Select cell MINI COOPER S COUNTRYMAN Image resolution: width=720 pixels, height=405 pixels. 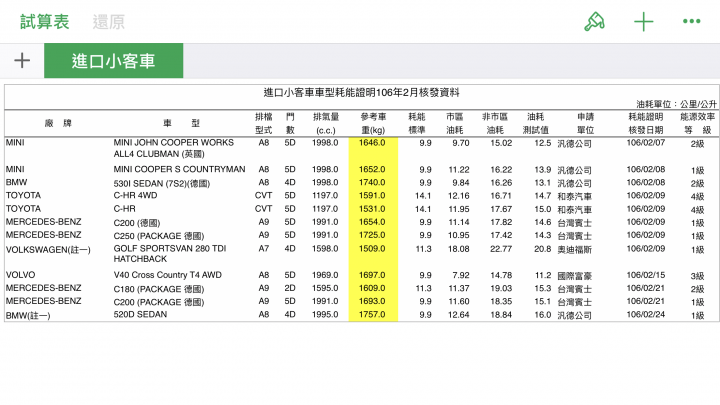(x=179, y=169)
